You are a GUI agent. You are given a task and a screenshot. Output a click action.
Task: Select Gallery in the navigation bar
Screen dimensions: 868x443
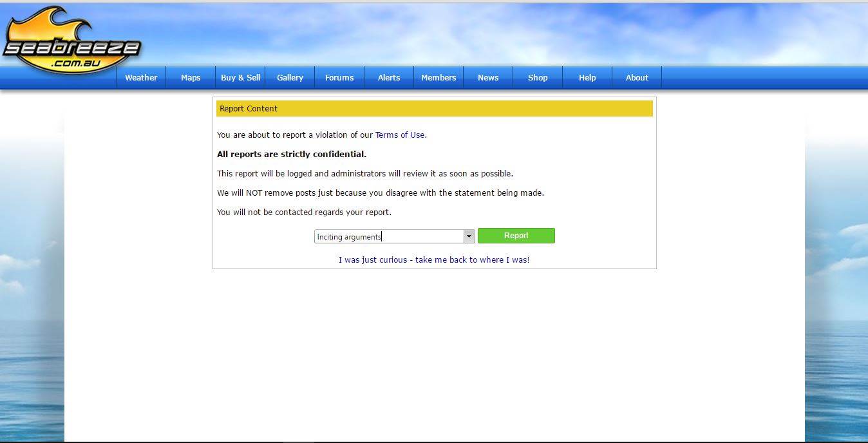tap(290, 77)
